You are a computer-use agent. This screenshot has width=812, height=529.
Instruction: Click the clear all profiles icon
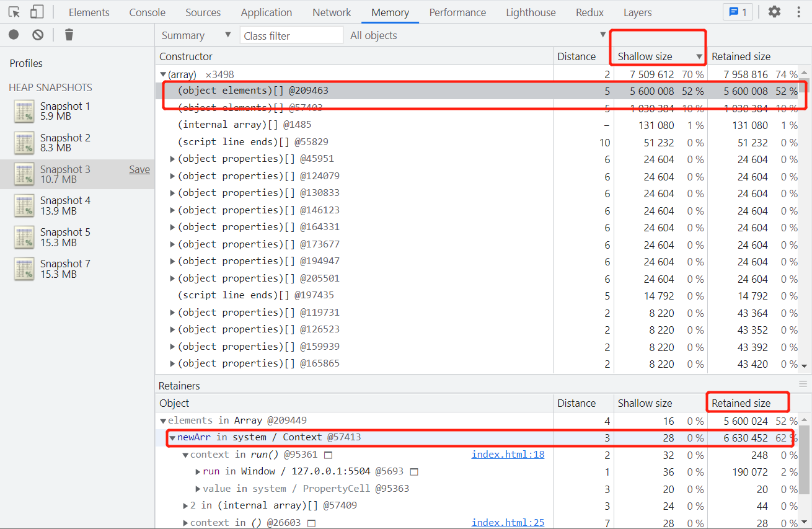click(x=38, y=35)
